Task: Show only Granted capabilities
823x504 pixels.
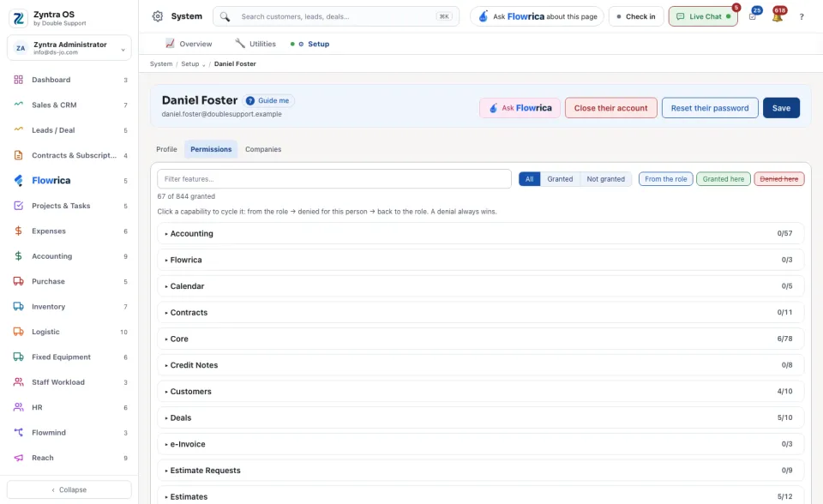Action: pyautogui.click(x=560, y=179)
